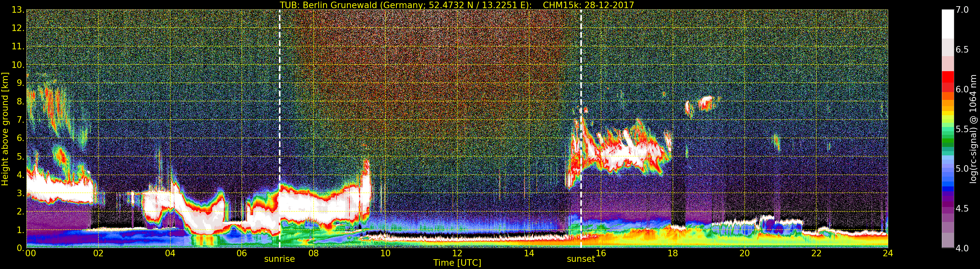Click the "00" time axis tick label

point(30,253)
